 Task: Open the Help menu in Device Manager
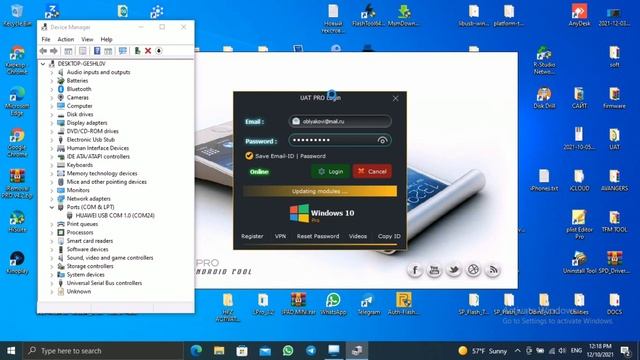click(x=106, y=39)
